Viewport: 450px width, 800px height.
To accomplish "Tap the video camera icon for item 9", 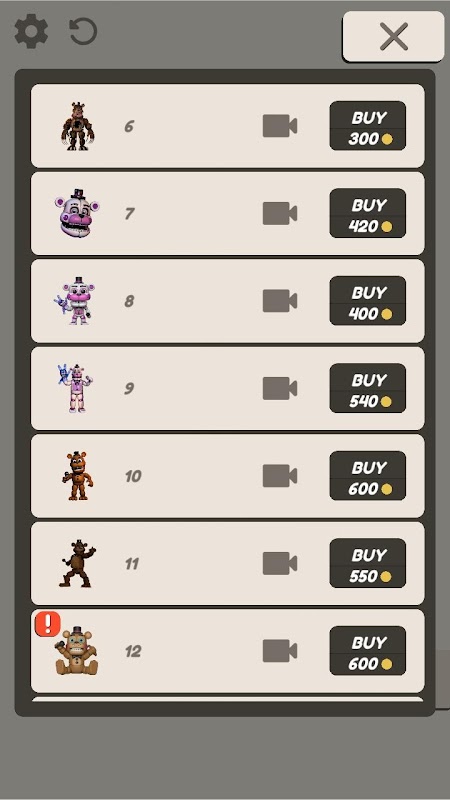I will (280, 388).
